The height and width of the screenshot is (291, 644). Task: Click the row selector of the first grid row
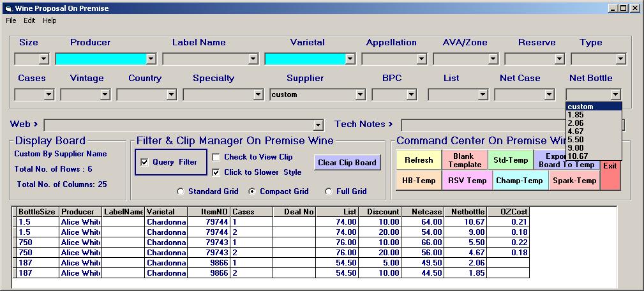pyautogui.click(x=15, y=222)
